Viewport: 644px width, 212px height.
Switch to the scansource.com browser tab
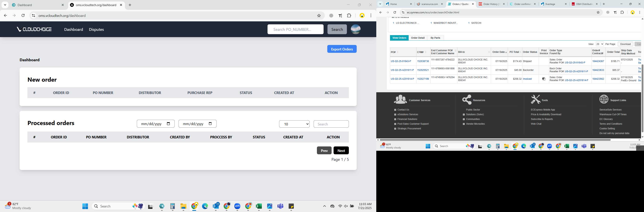[x=430, y=4]
